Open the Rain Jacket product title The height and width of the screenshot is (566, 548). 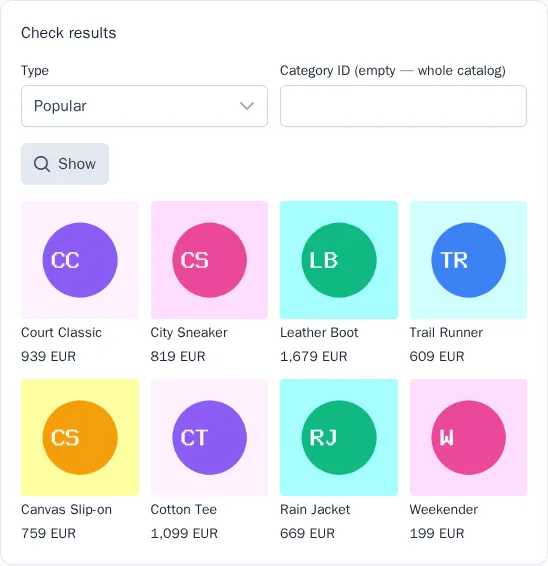pyautogui.click(x=315, y=509)
